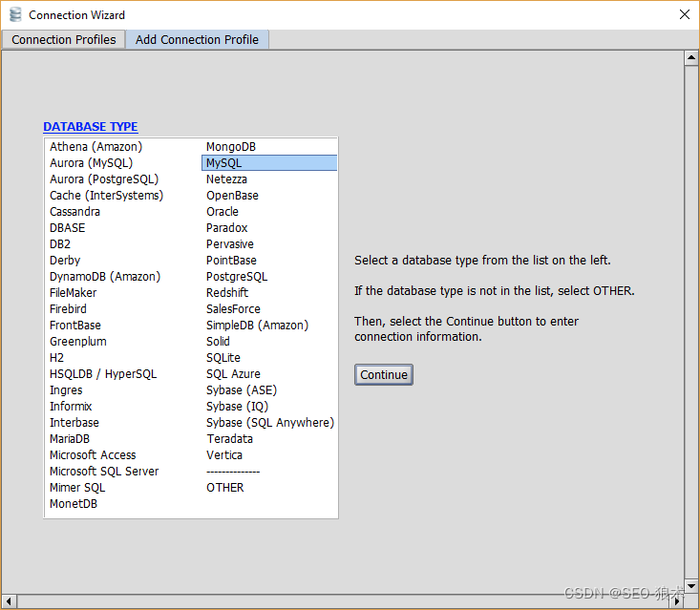Click the horizontal scrollbar left arrow
The height and width of the screenshot is (610, 700).
point(9,601)
